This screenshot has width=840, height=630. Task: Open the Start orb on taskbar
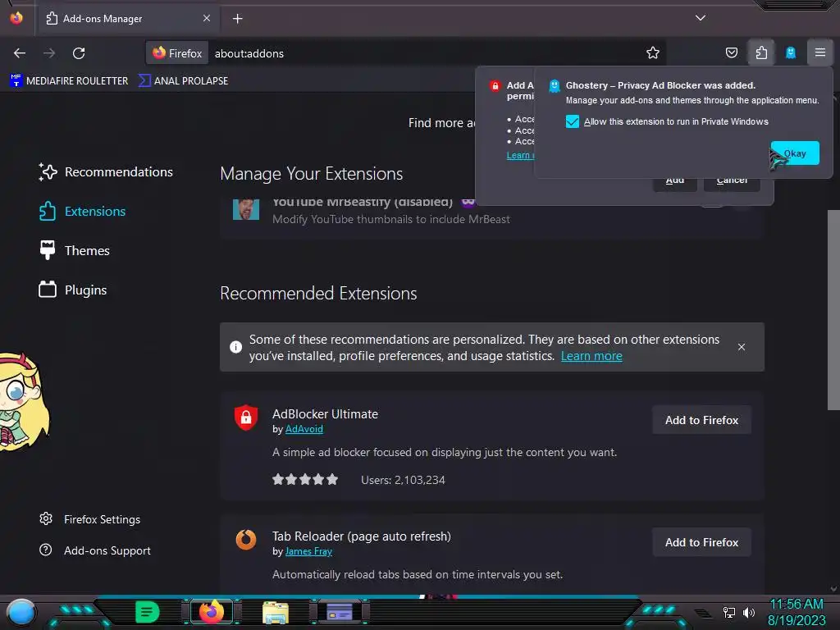tap(21, 612)
